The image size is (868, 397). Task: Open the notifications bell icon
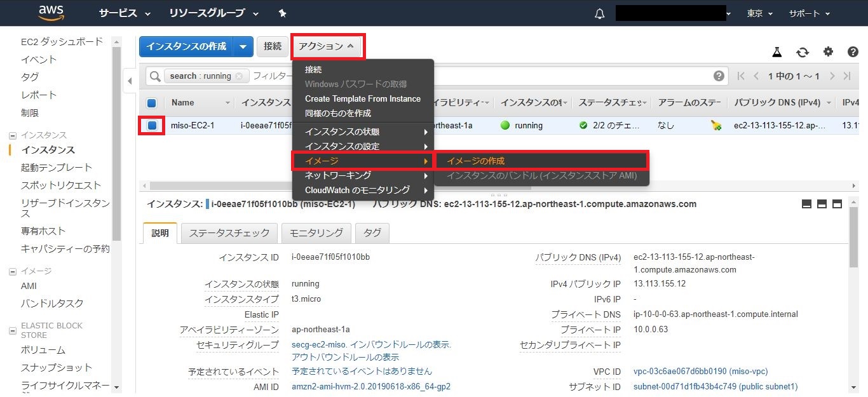[599, 14]
